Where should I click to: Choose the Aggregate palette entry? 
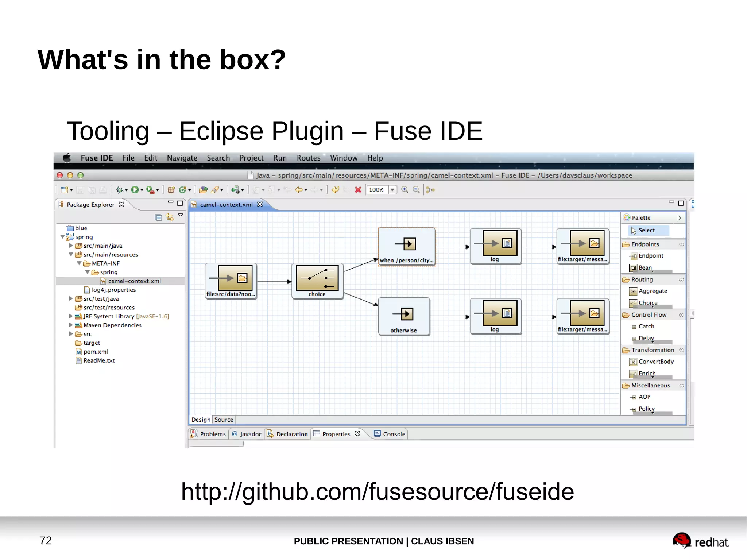(652, 291)
